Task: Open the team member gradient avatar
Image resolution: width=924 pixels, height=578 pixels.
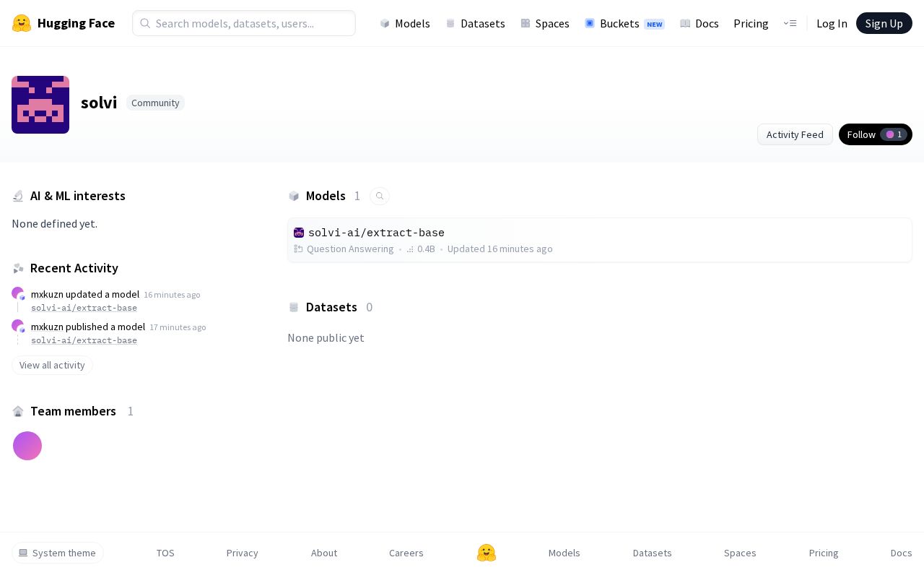Action: pos(27,446)
